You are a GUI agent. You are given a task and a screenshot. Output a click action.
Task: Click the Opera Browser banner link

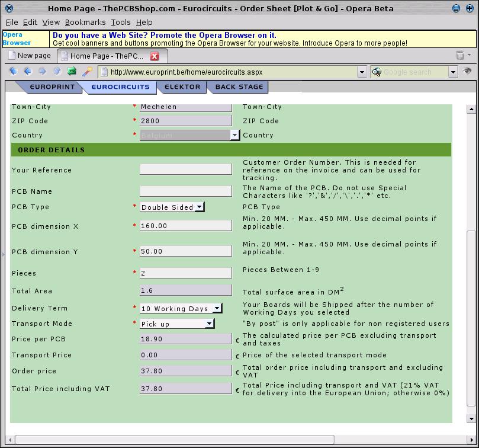(17, 39)
